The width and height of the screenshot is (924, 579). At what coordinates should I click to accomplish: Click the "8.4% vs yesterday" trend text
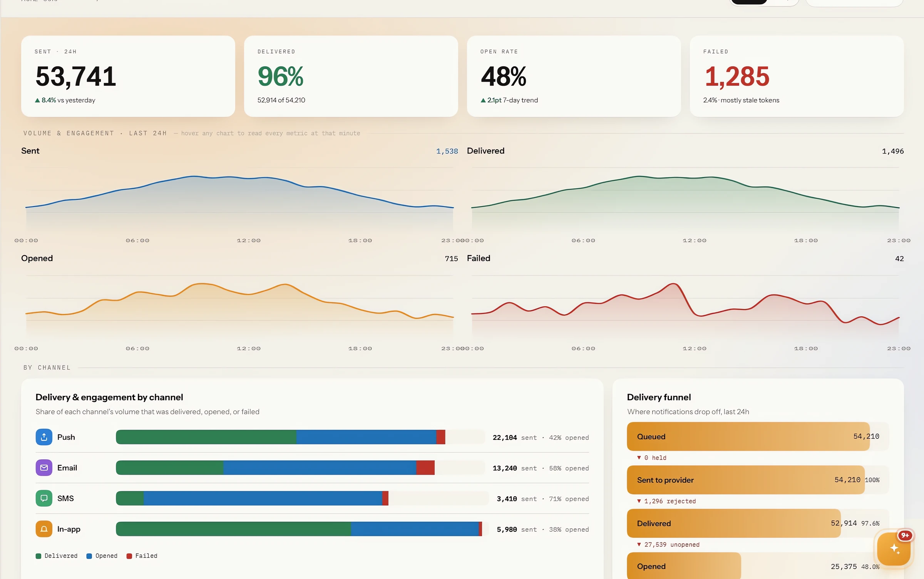65,100
